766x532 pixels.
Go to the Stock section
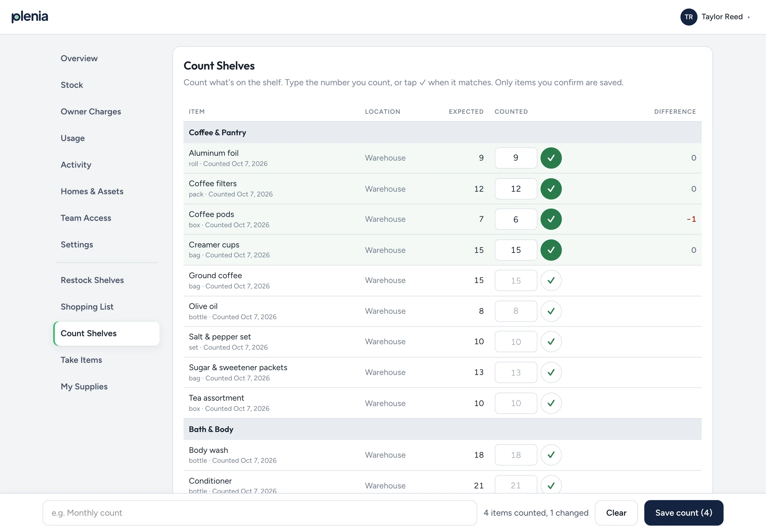click(x=72, y=85)
